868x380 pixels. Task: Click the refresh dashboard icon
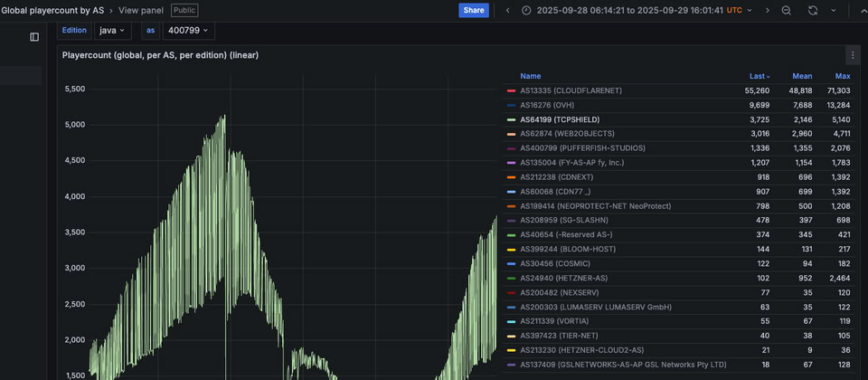point(813,10)
